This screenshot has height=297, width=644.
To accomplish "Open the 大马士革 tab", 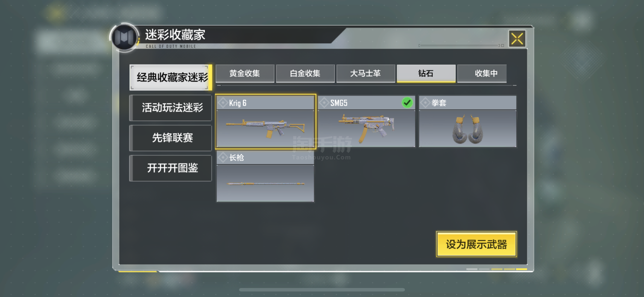I will tap(366, 73).
